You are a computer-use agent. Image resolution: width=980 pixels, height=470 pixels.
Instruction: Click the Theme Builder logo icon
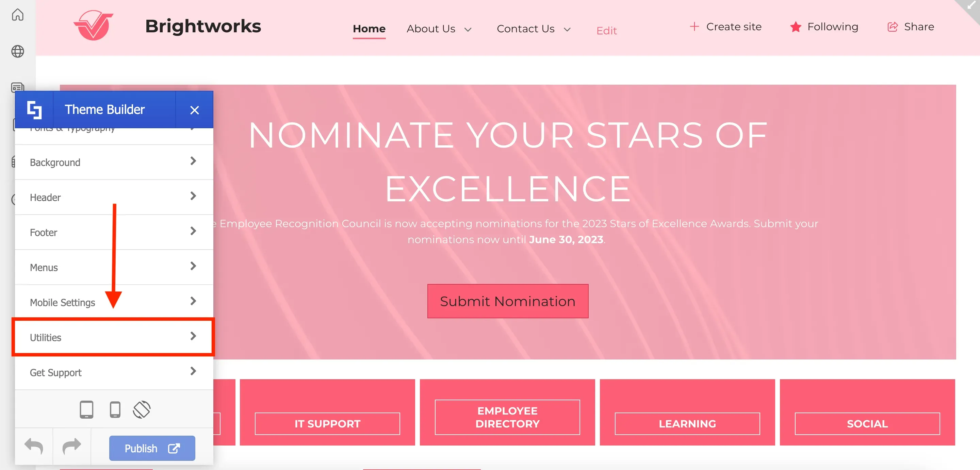(34, 110)
